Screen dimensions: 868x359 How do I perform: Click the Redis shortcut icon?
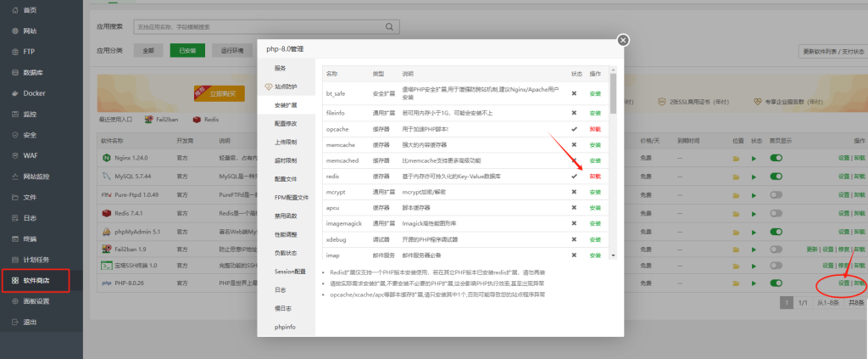(x=198, y=121)
